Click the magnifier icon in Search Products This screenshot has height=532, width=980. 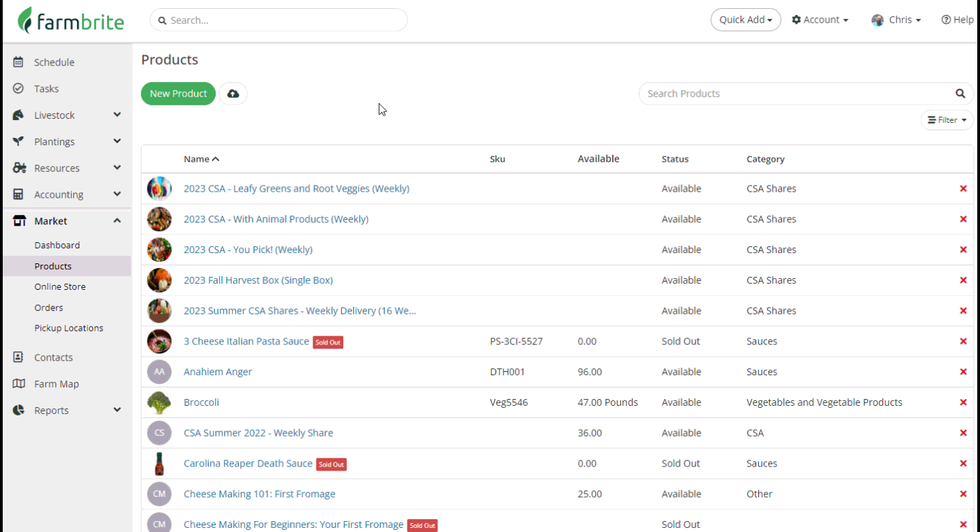[960, 93]
